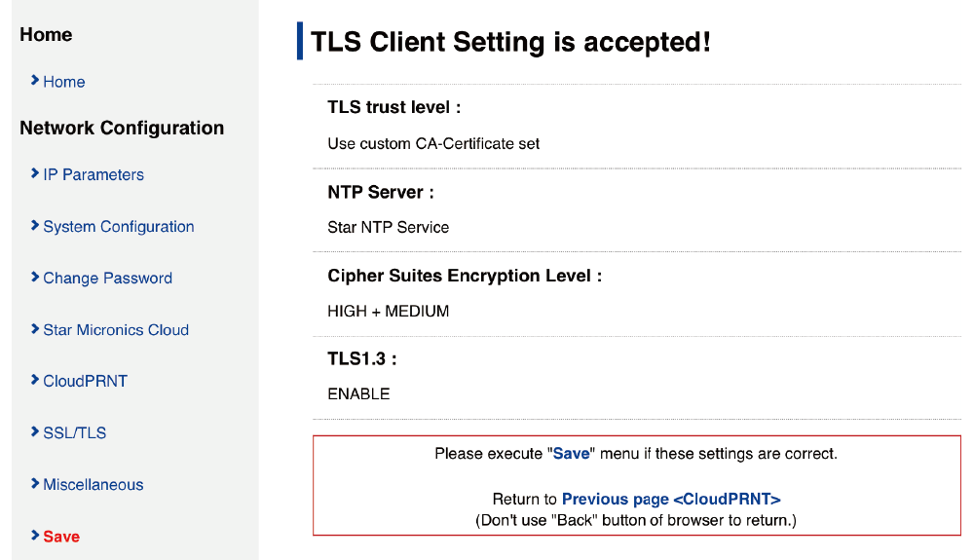Click the chevron beside Star Micronics Cloud
Viewport: 974px width, 560px height.
tap(35, 329)
